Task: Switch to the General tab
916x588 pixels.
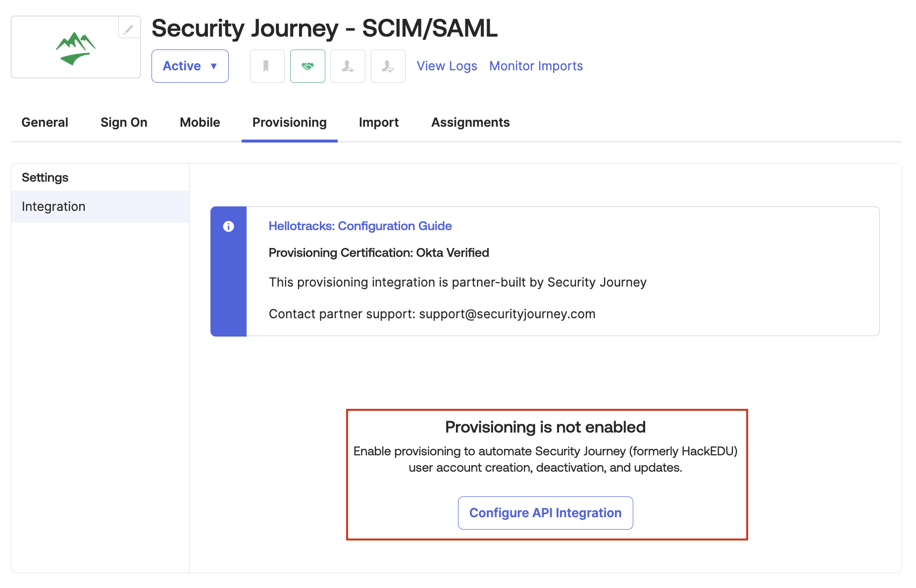Action: point(45,122)
